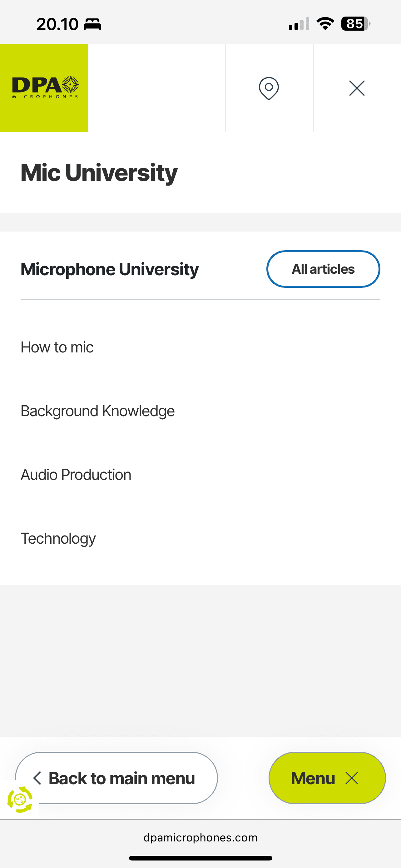Close the menu with the header X icon
The width and height of the screenshot is (401, 868).
(x=357, y=88)
